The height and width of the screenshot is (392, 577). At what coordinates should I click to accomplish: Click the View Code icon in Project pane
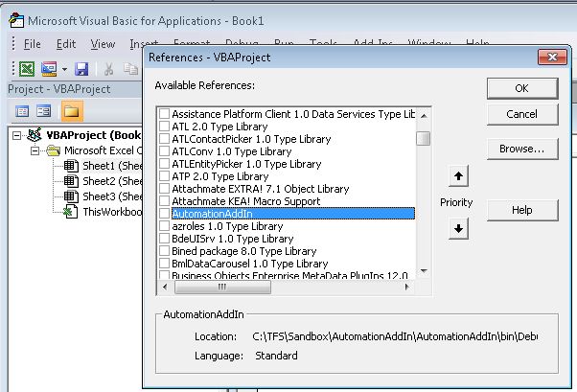(22, 111)
